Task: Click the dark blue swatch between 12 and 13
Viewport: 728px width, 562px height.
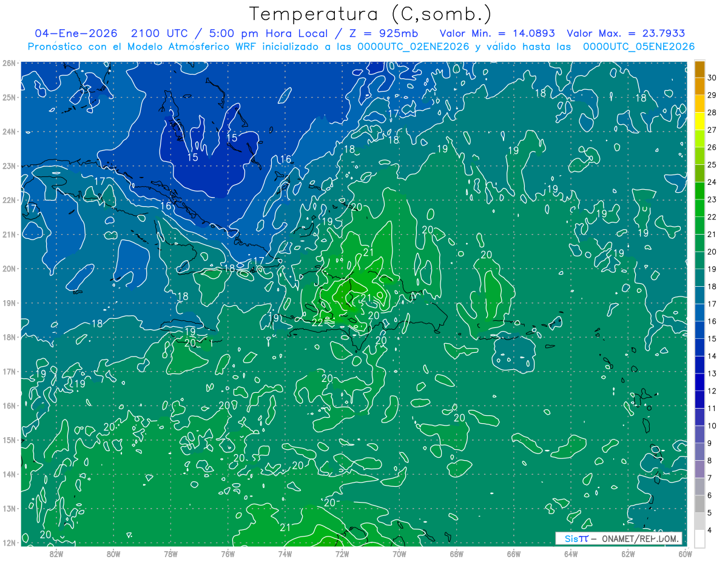Action: click(x=699, y=383)
